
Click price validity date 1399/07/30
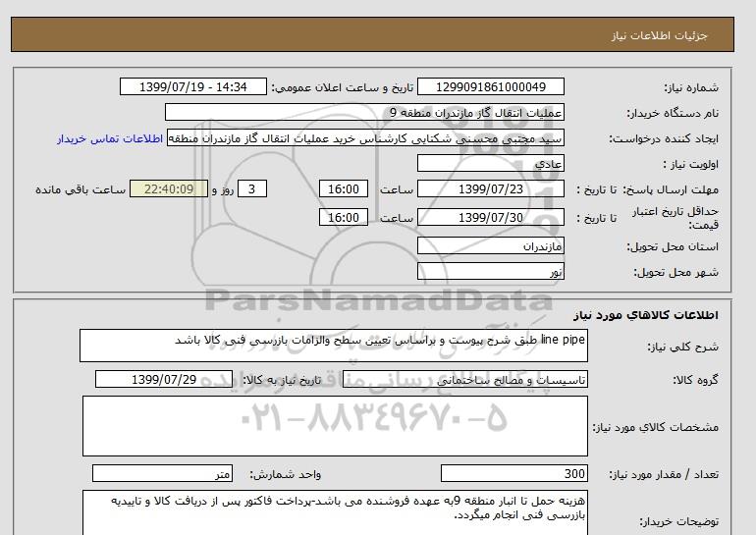coord(490,217)
